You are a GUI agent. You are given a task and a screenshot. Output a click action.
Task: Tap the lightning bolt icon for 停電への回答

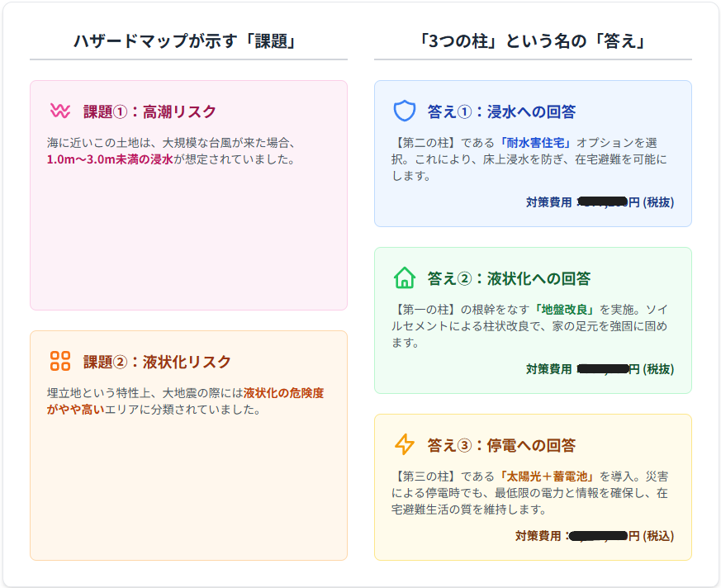404,444
